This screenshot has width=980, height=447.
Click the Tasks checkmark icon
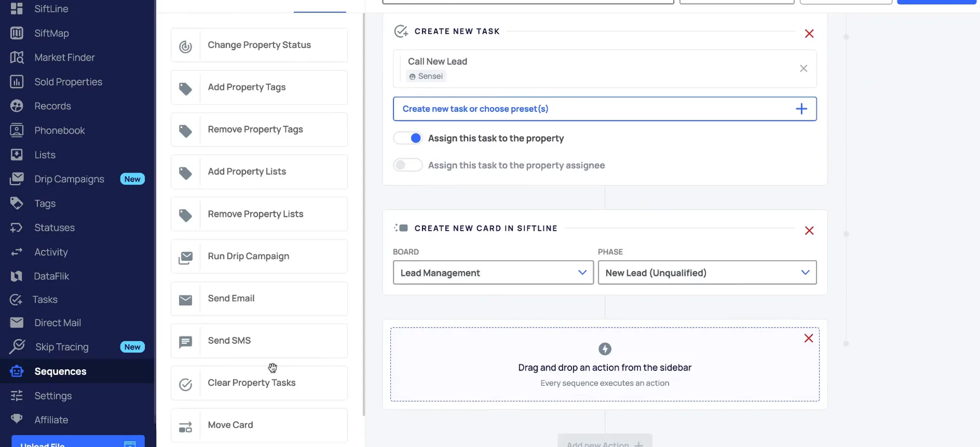[16, 300]
